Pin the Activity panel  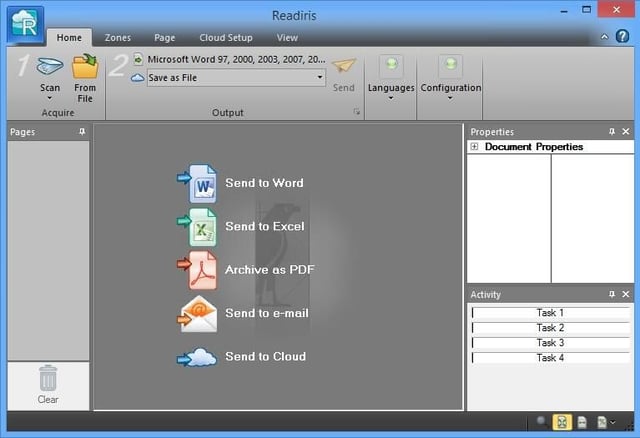(x=611, y=294)
